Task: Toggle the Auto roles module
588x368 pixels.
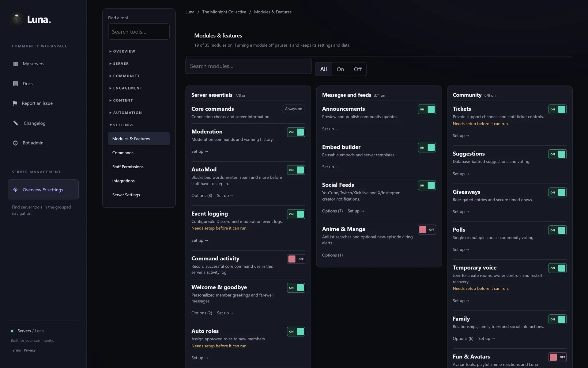Action: (x=296, y=332)
